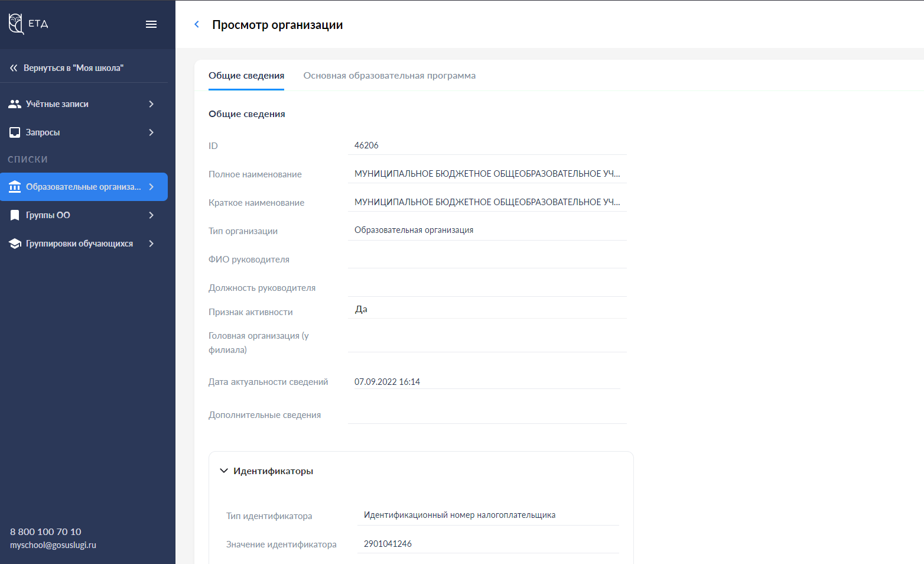
Task: Click the myschool@gosuslugi.ru email link
Action: (53, 545)
